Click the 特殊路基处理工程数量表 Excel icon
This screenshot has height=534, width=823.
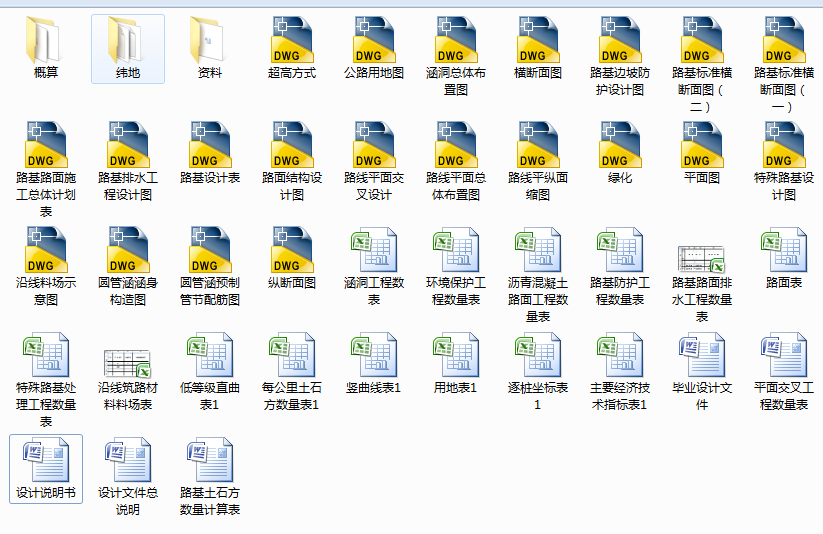tap(46, 355)
